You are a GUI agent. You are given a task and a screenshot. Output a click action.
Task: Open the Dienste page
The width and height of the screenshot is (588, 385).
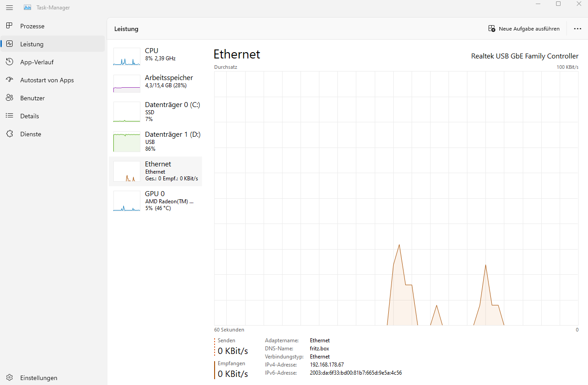pyautogui.click(x=53, y=134)
